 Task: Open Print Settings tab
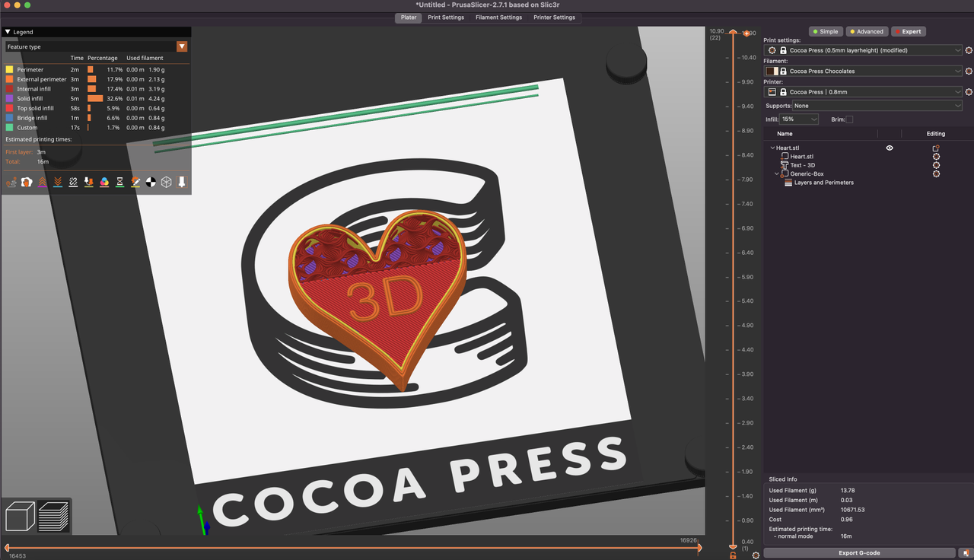(x=446, y=17)
